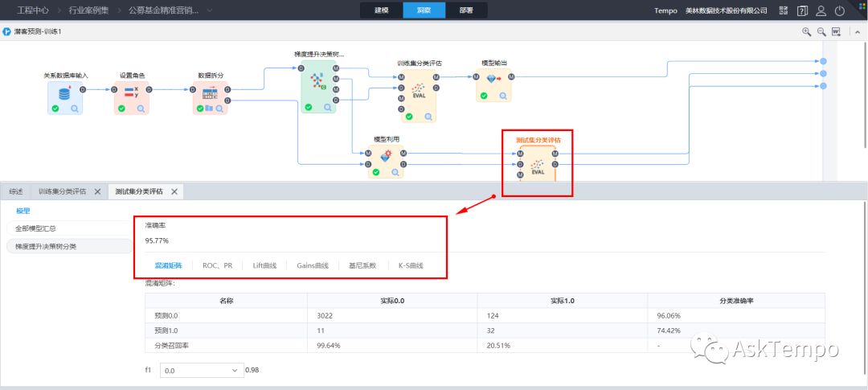Image resolution: width=868 pixels, height=390 pixels.
Task: Click the top blue output endpoint circle
Action: [x=823, y=61]
